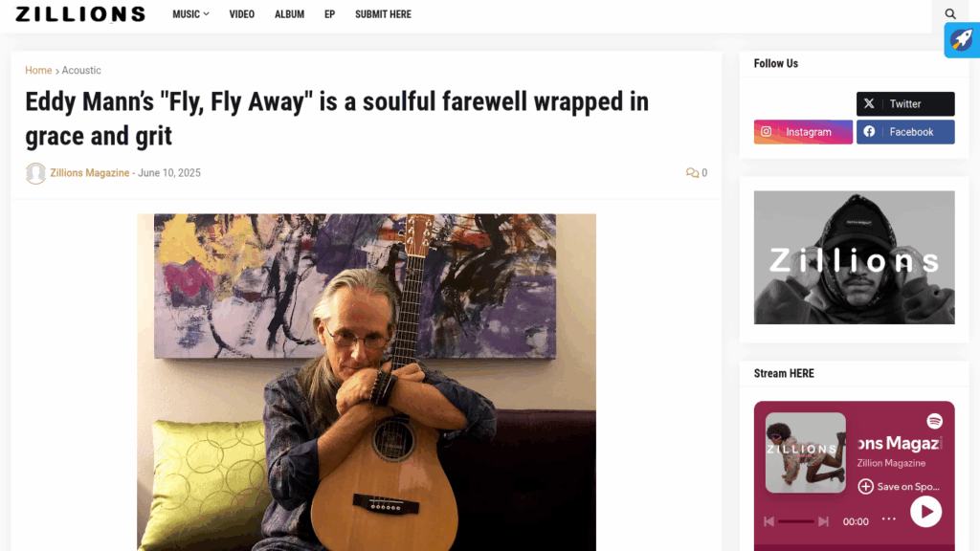Skip to next track in player
Image resolution: width=980 pixels, height=551 pixels.
tap(823, 521)
